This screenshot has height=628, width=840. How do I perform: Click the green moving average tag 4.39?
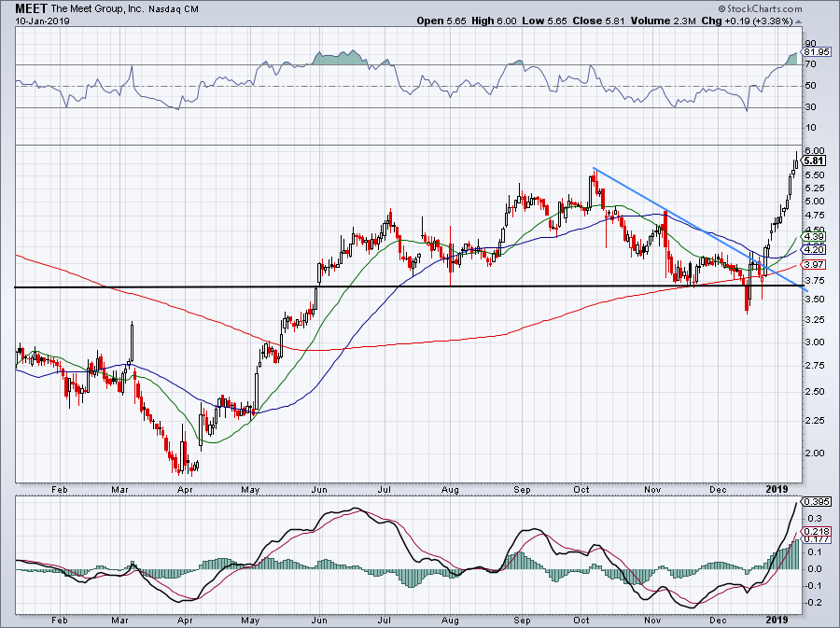pos(814,236)
